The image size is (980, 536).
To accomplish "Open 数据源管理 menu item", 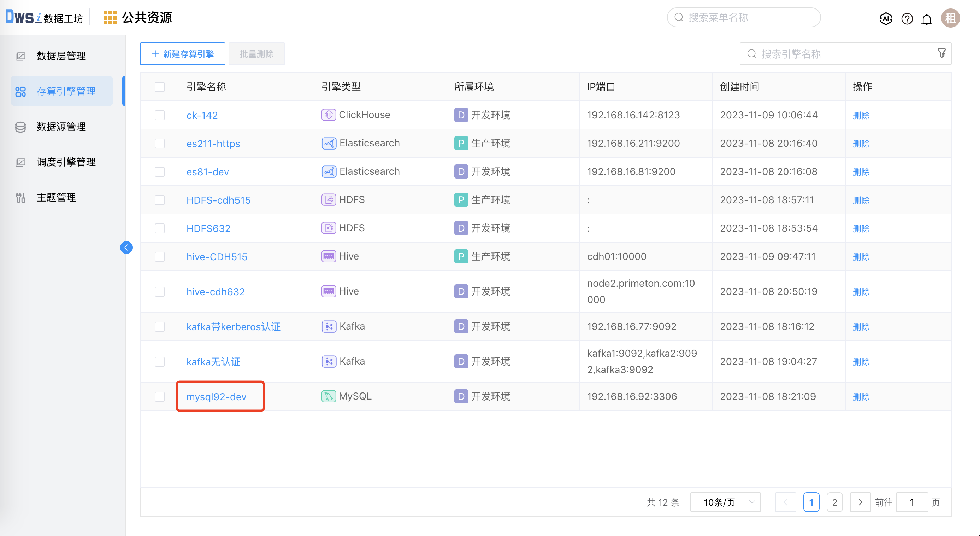I will click(61, 127).
